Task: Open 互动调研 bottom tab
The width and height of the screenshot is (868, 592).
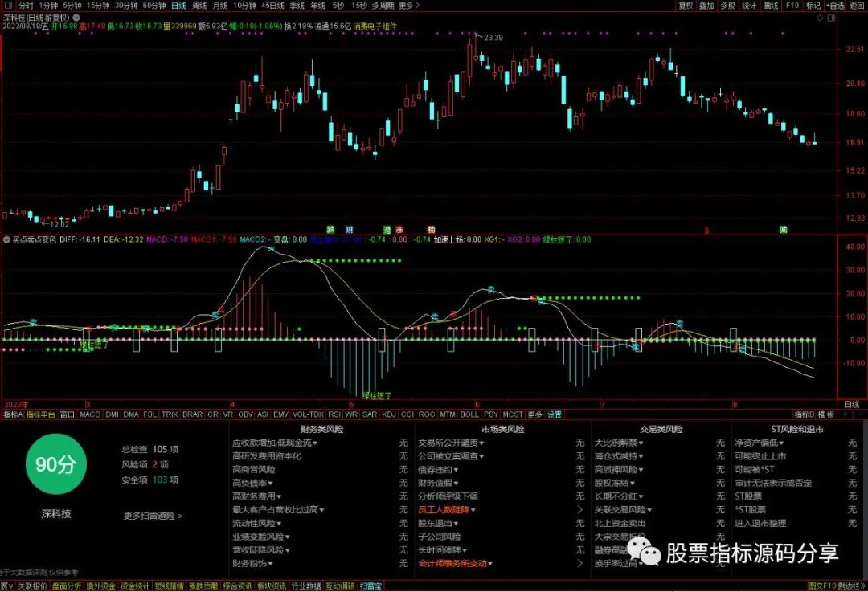Action: tap(340, 586)
